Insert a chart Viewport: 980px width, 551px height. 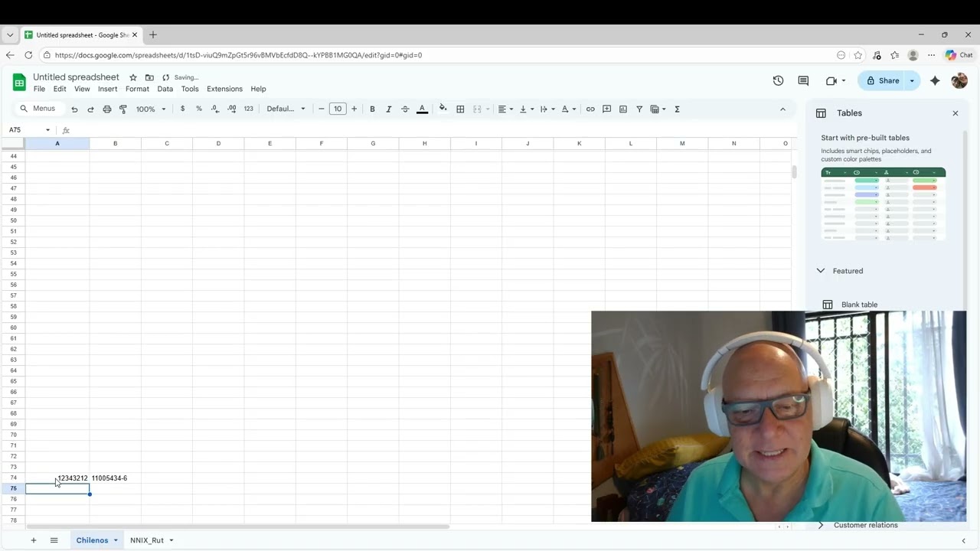[x=623, y=109]
